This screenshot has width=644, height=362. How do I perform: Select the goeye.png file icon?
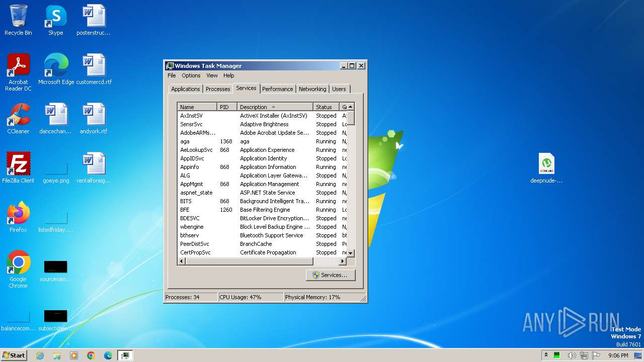tap(56, 172)
